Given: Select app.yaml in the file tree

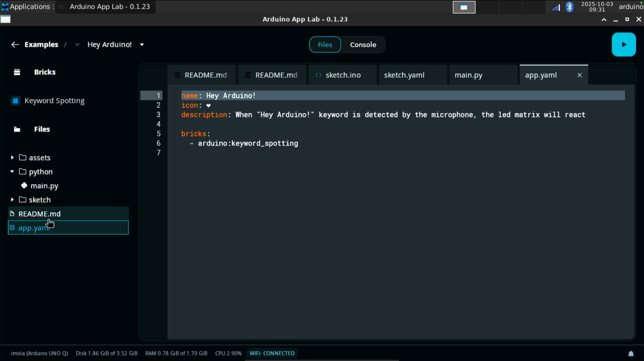Looking at the screenshot, I should (68, 228).
